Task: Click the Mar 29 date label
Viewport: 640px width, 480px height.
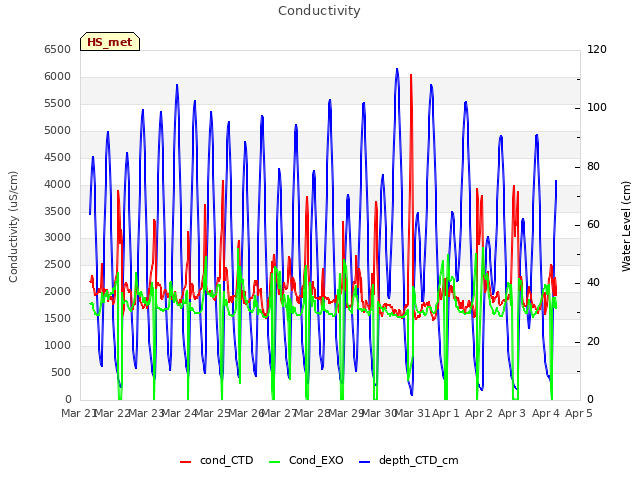Action: [x=346, y=413]
